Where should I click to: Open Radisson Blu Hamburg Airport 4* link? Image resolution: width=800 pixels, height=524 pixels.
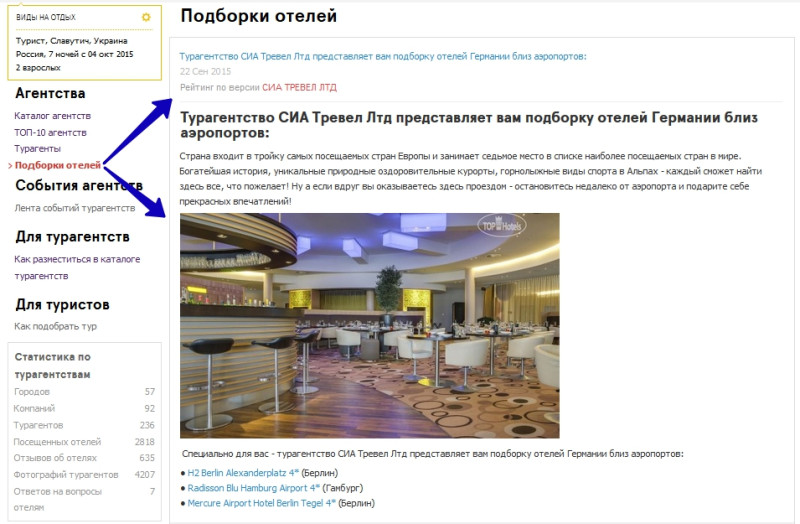tap(254, 488)
